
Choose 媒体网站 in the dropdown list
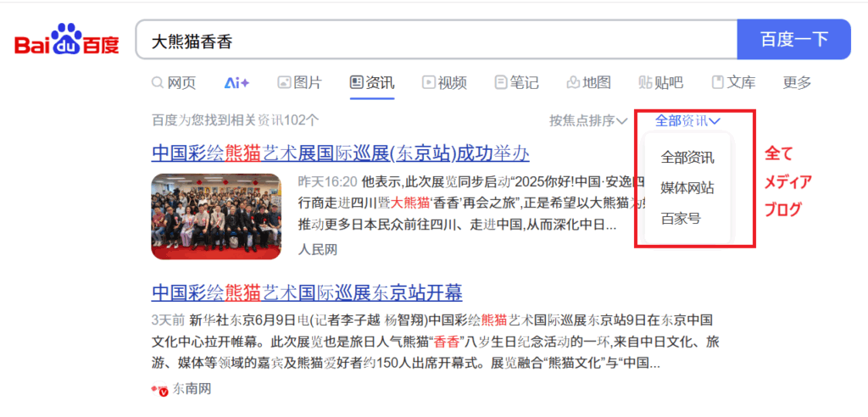click(x=687, y=188)
